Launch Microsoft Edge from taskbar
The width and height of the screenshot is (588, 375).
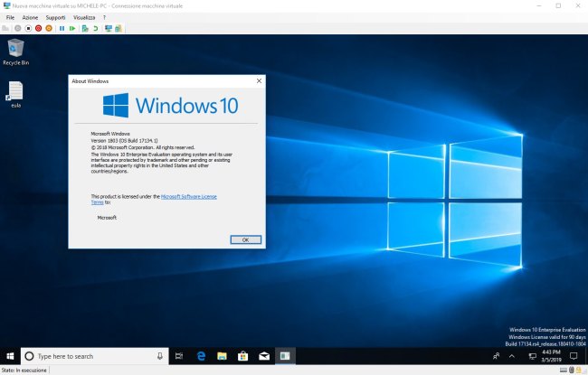pos(201,356)
